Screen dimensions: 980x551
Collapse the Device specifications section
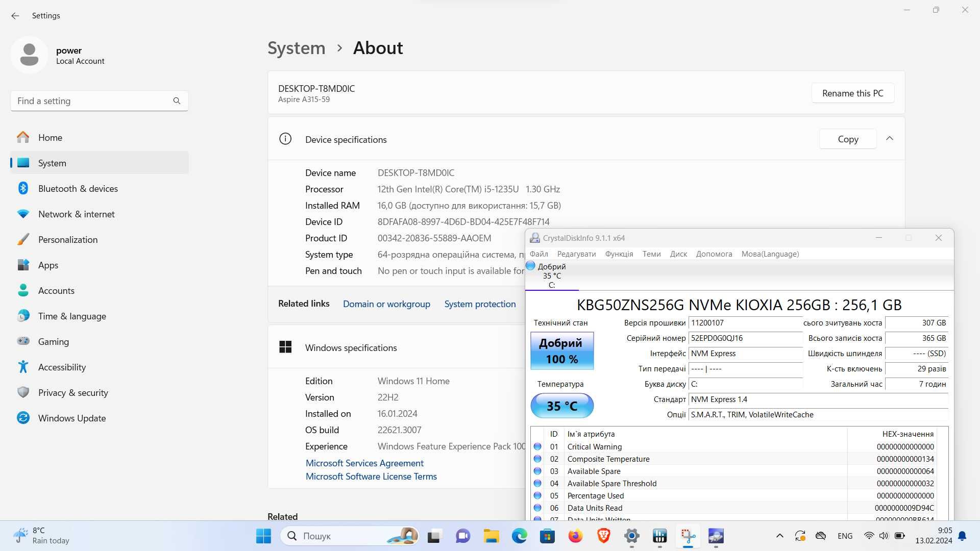890,139
